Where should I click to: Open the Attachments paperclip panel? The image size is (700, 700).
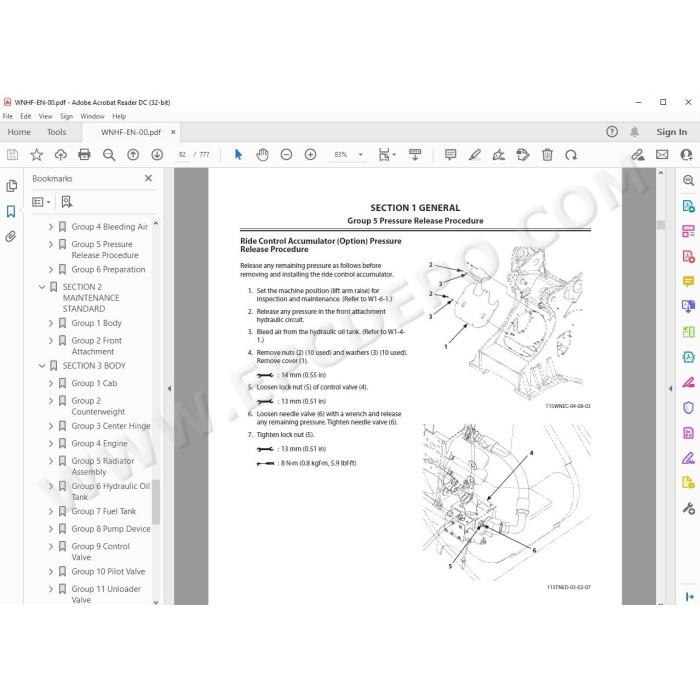coord(11,236)
